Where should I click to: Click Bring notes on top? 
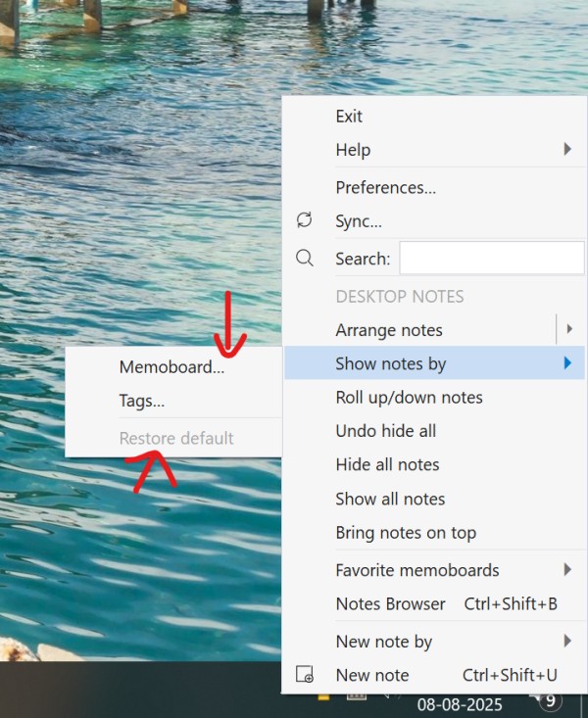406,533
